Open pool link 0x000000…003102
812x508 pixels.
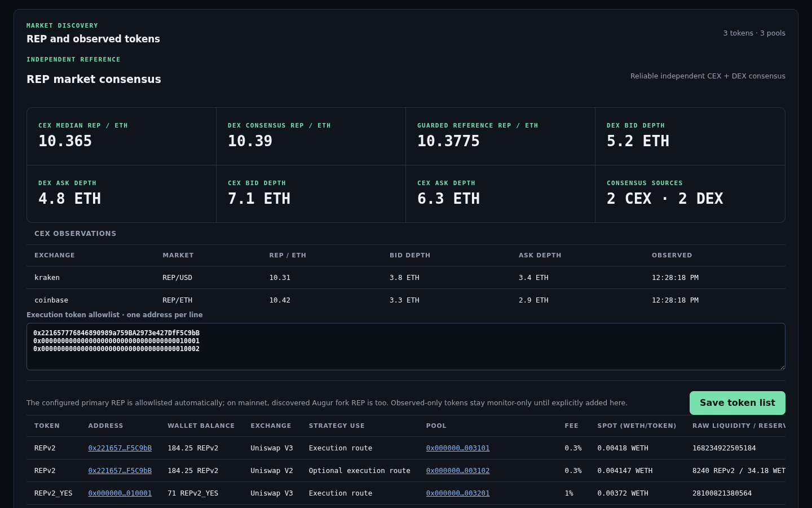(x=457, y=471)
